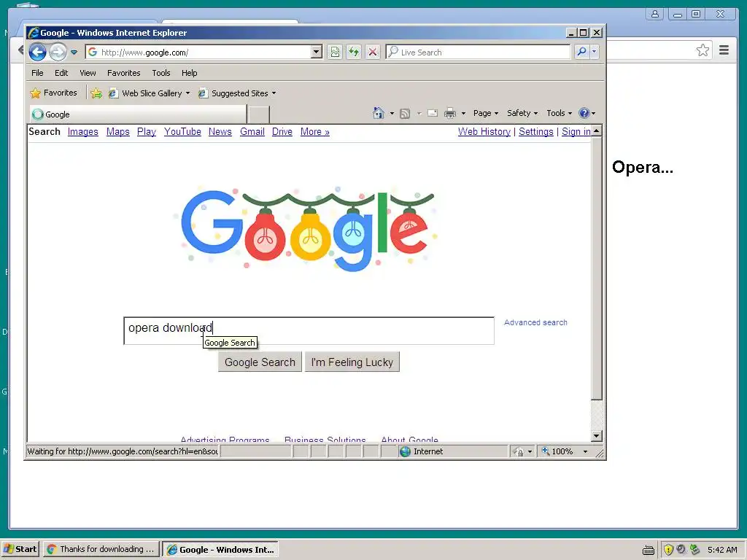Open the File menu

(37, 73)
